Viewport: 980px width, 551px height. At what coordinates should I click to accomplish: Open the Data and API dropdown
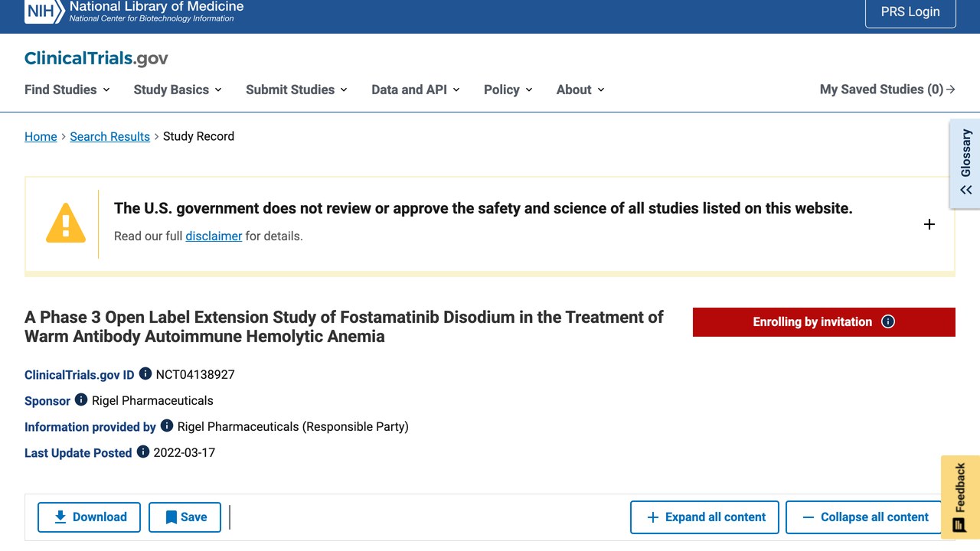pyautogui.click(x=416, y=90)
